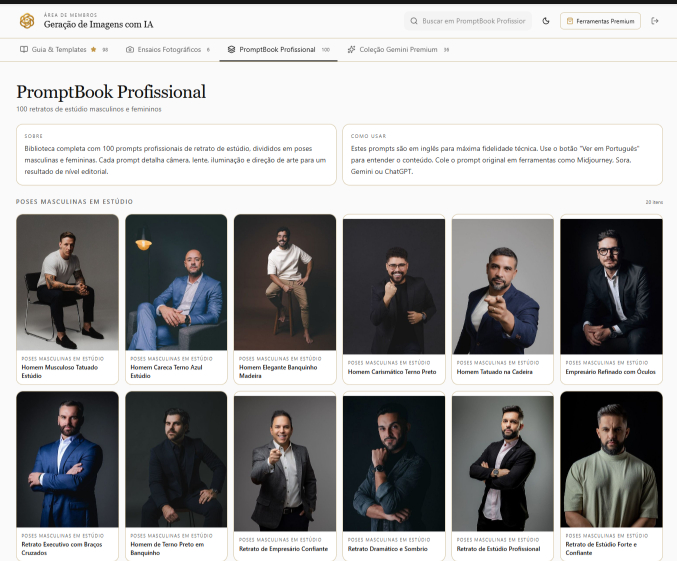This screenshot has width=677, height=561.
Task: Open Homem Carismático Terno Preto image
Action: (394, 286)
